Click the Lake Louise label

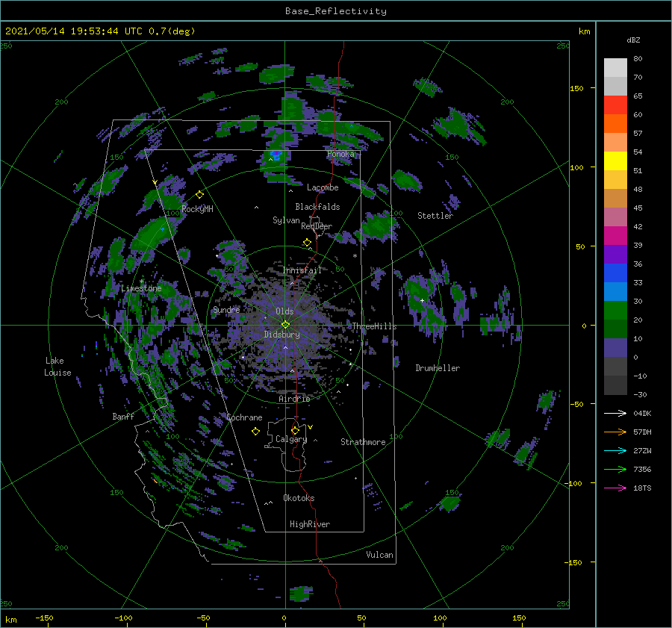click(x=57, y=367)
